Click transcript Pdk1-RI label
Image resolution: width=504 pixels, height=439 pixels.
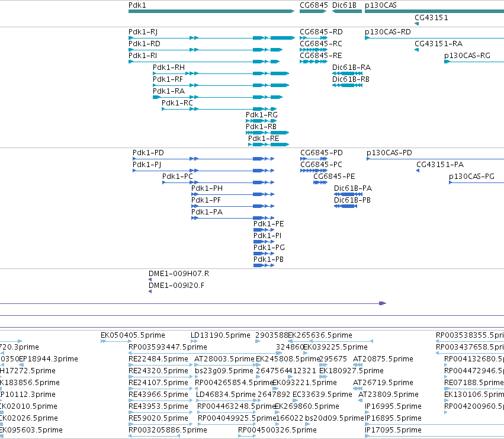(143, 56)
